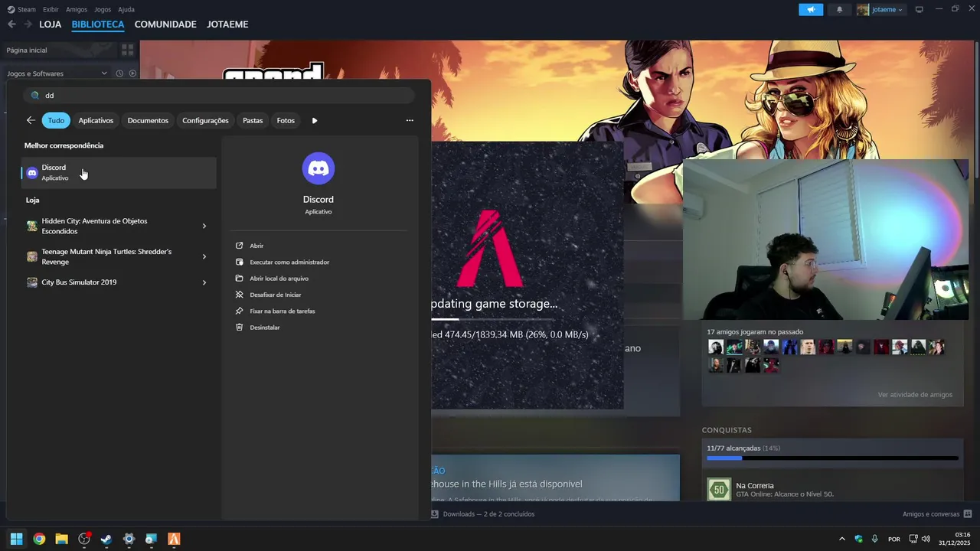The width and height of the screenshot is (980, 551).
Task: Show more search filters arrow
Action: tap(315, 120)
